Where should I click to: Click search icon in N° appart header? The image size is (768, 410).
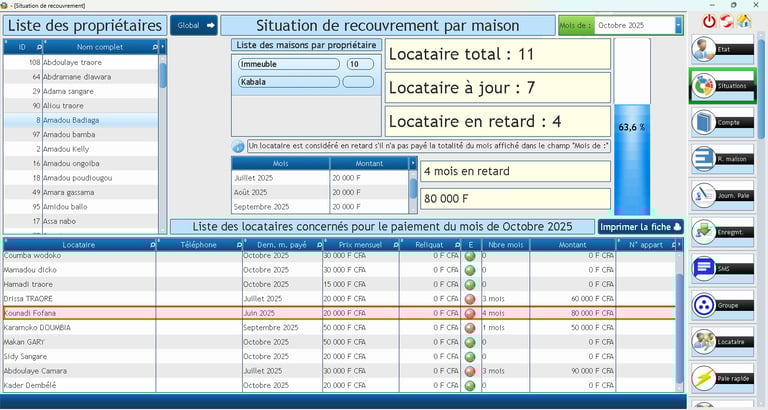coord(674,244)
